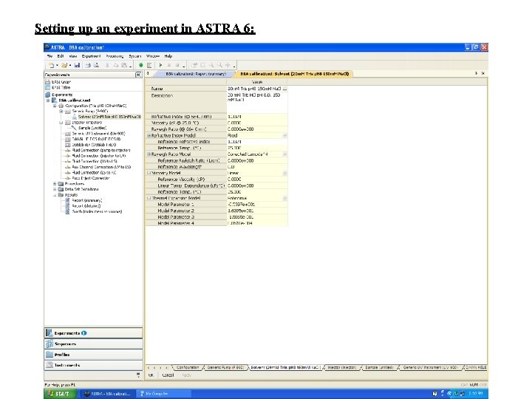Switch to BSA calibration Report (summary) tab
This screenshot has width=532, height=399.
(x=195, y=74)
